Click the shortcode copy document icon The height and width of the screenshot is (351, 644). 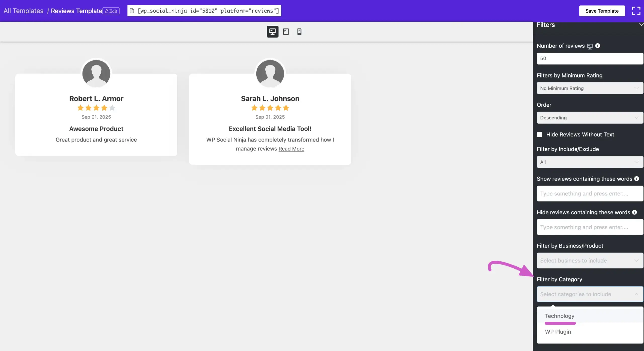(132, 11)
